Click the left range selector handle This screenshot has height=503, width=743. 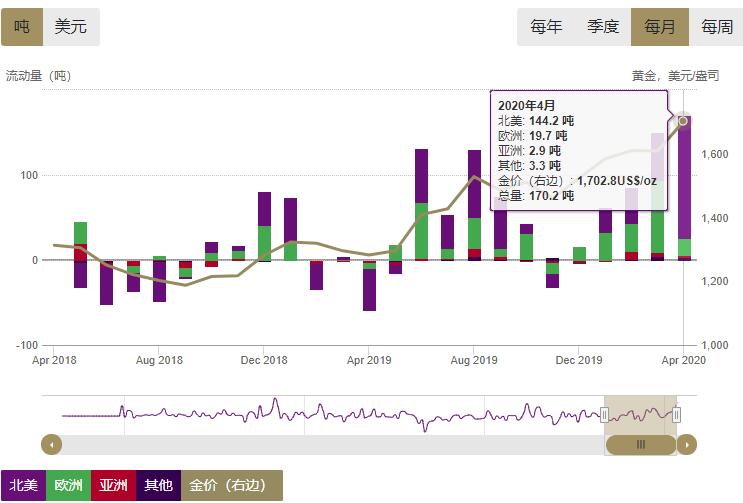[604, 415]
